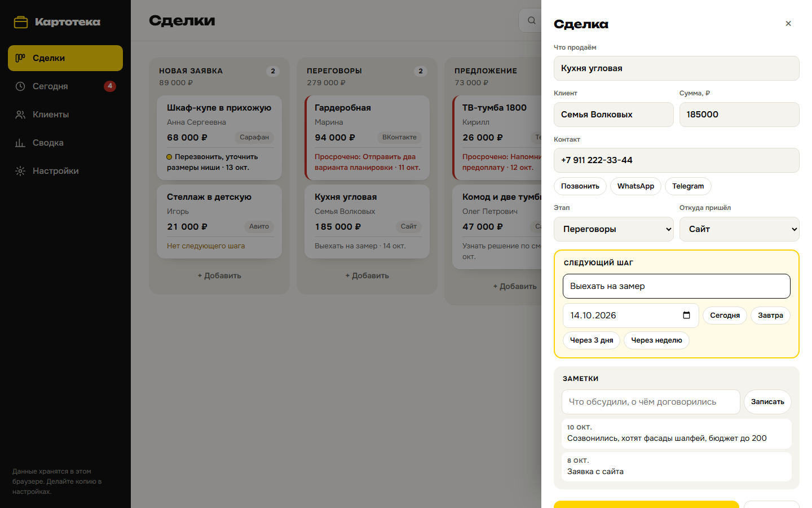Expand the Откуда пришёл dropdown showing Сайт
812x508 pixels.
(739, 229)
